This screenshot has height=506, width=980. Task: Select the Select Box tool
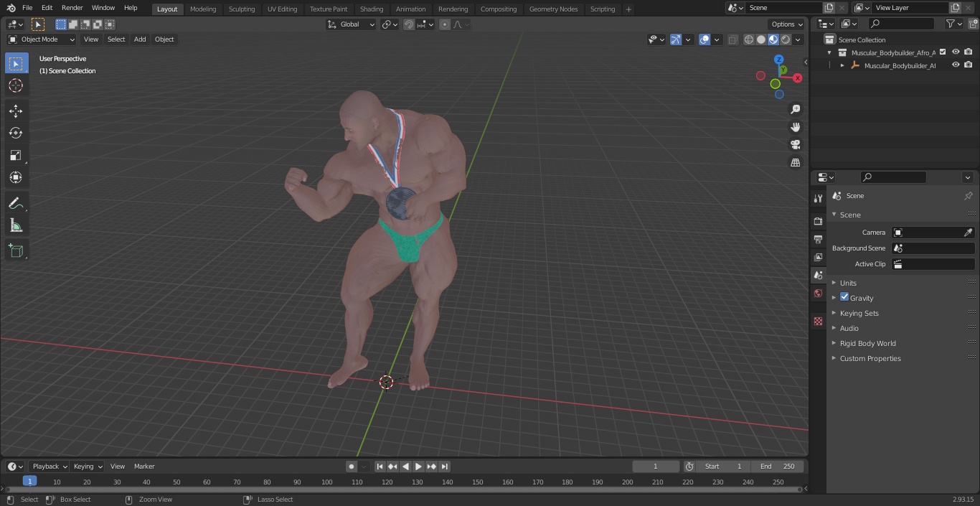click(x=16, y=63)
